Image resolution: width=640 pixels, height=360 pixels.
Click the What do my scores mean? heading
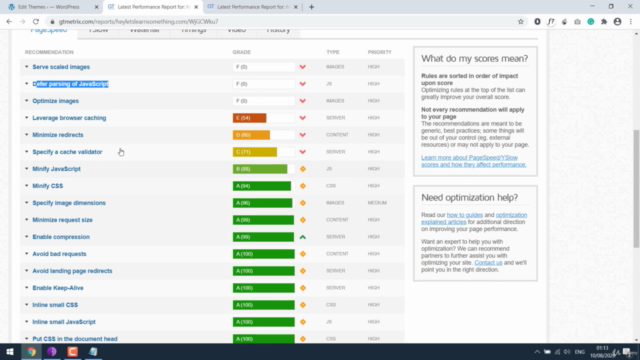(x=475, y=58)
